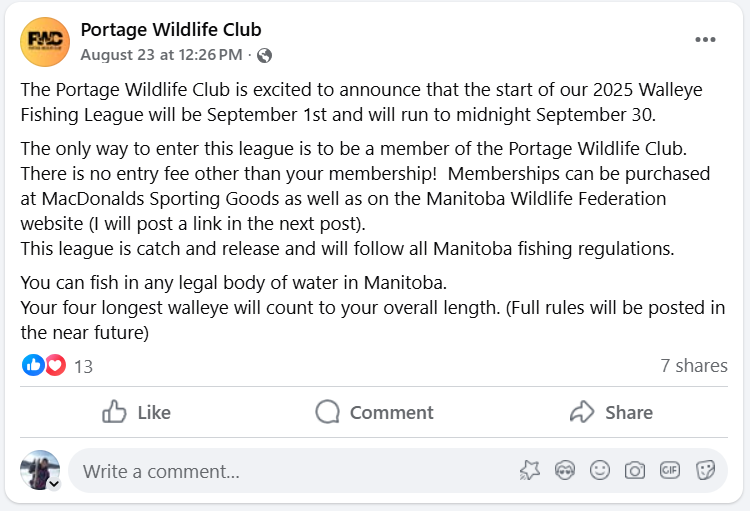Open the three-dot post options menu
Viewport: 750px width, 511px height.
(705, 40)
